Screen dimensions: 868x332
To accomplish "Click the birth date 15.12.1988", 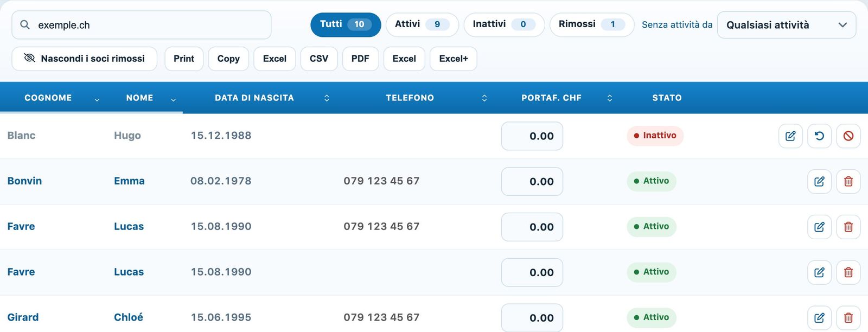I will coord(221,136).
